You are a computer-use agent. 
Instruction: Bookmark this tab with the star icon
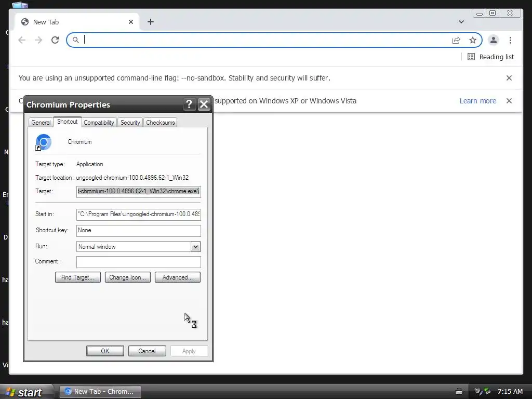pyautogui.click(x=473, y=40)
